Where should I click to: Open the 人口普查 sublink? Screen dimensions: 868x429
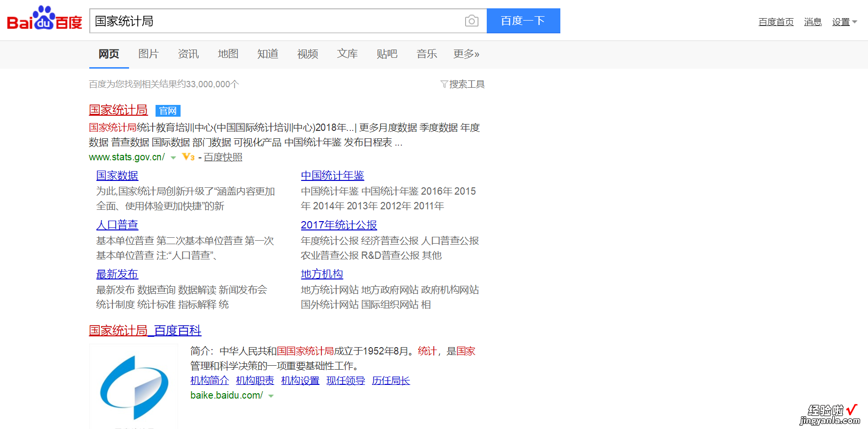click(x=117, y=225)
